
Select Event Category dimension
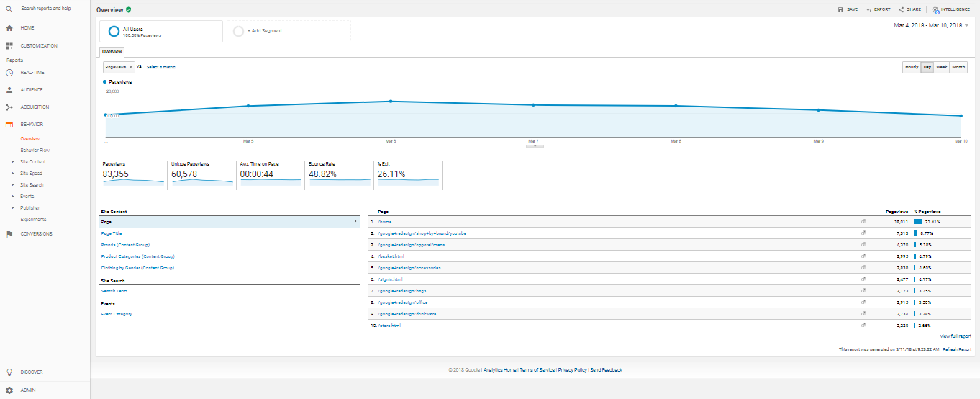click(x=117, y=314)
